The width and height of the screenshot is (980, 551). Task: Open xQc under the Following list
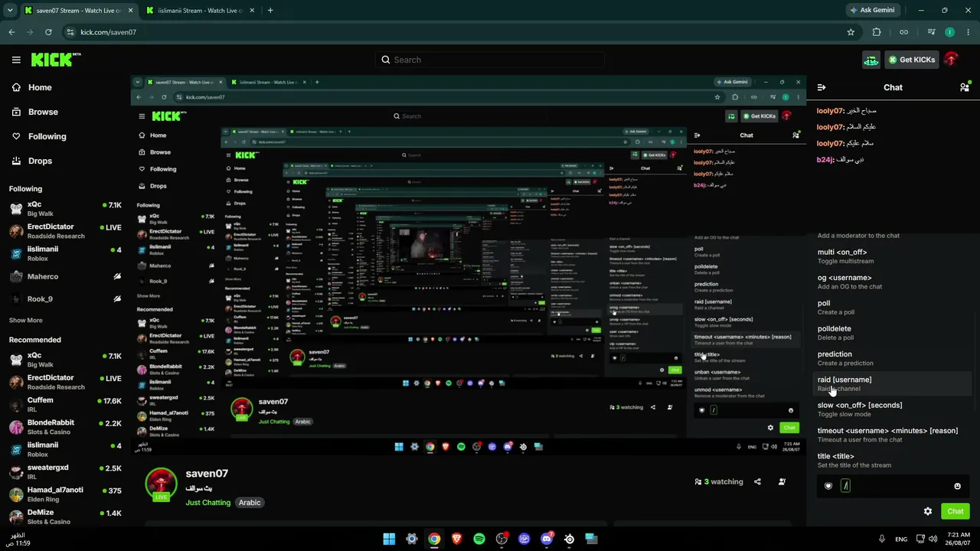65,209
